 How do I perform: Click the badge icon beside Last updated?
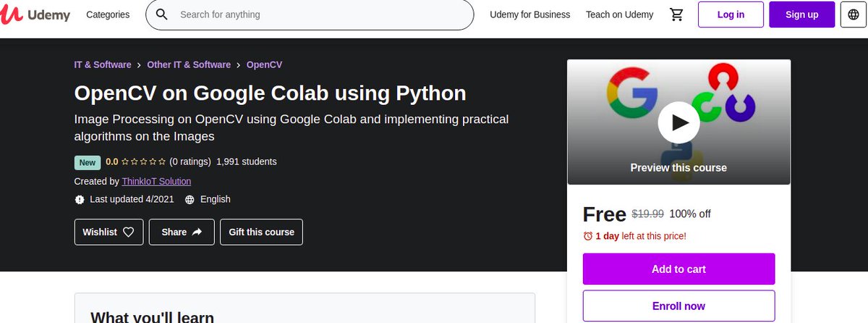80,199
